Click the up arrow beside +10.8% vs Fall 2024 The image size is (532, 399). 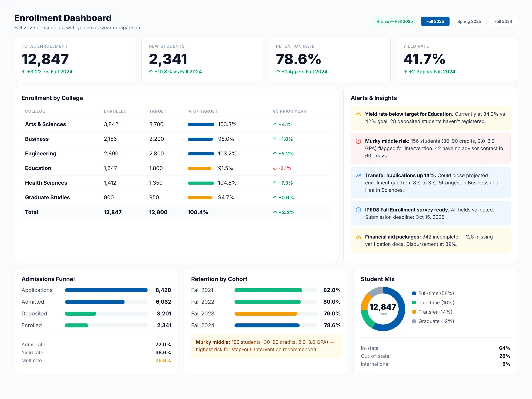(151, 72)
